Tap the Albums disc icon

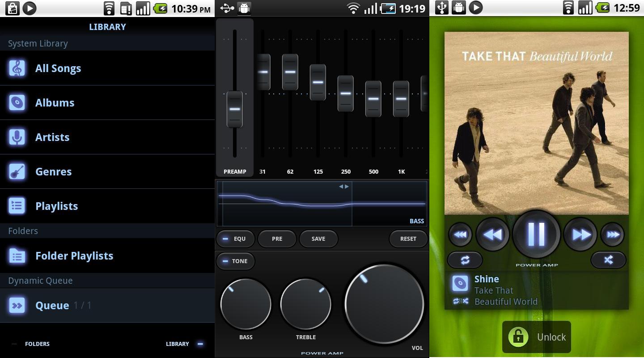click(x=17, y=102)
